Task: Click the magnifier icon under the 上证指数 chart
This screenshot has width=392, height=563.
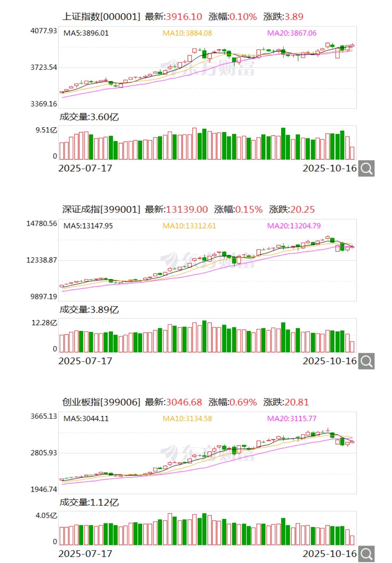Action: tap(367, 168)
